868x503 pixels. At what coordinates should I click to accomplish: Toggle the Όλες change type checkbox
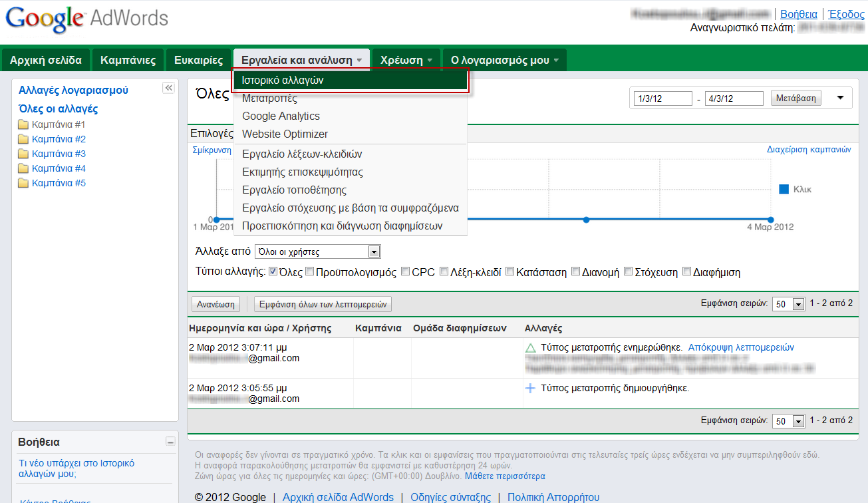tap(273, 271)
